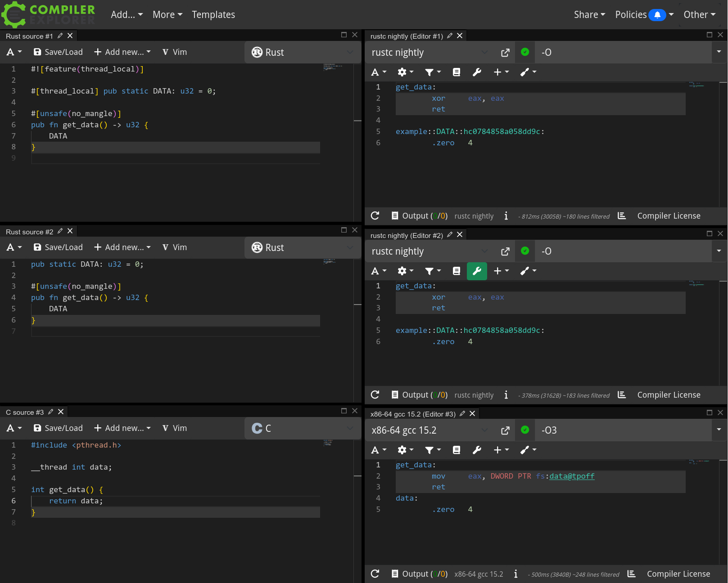
Task: Open libraries book icon in Editor #1
Action: tap(457, 72)
